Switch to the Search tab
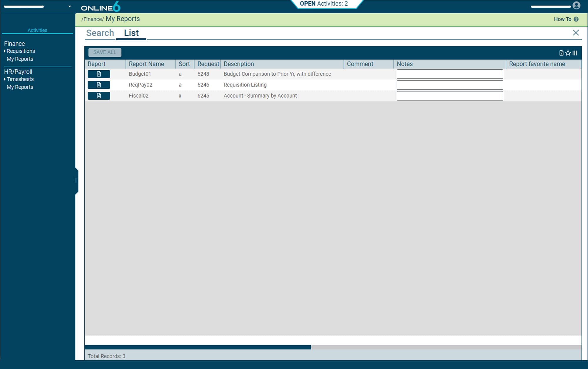The height and width of the screenshot is (369, 588). click(x=100, y=33)
